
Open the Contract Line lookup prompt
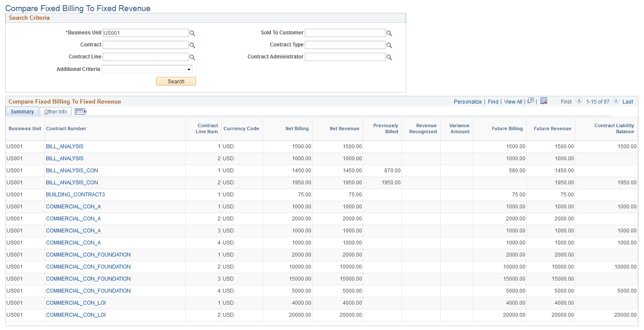click(x=192, y=57)
